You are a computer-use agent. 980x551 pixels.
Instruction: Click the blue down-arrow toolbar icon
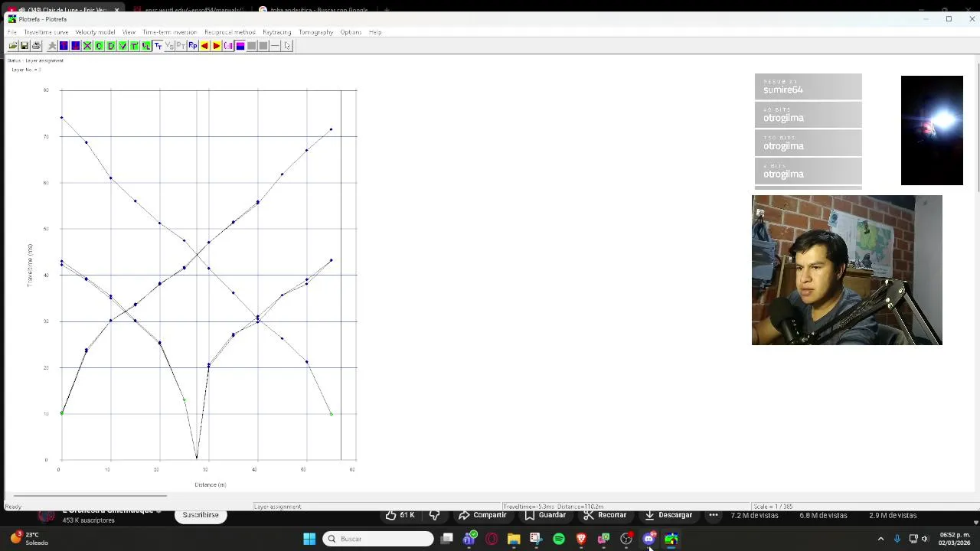[x=76, y=46]
